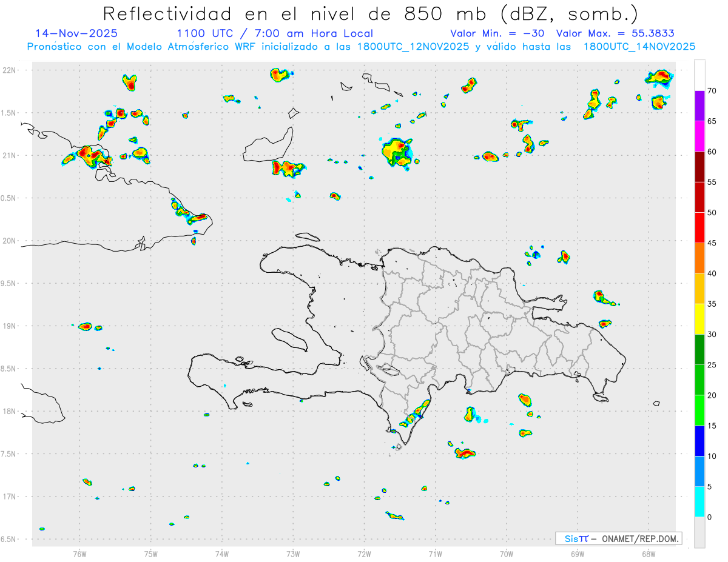Click the colorbar tick label '45'

[x=712, y=243]
